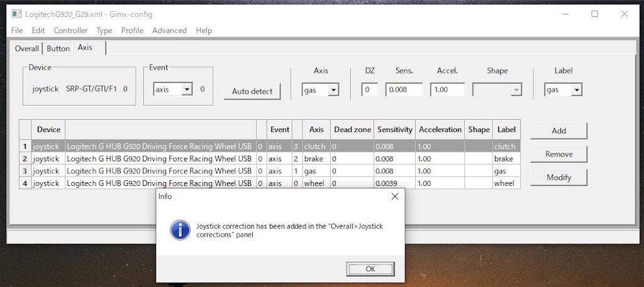644x287 pixels.
Task: Select row 2 header for brake
Action: (25, 159)
